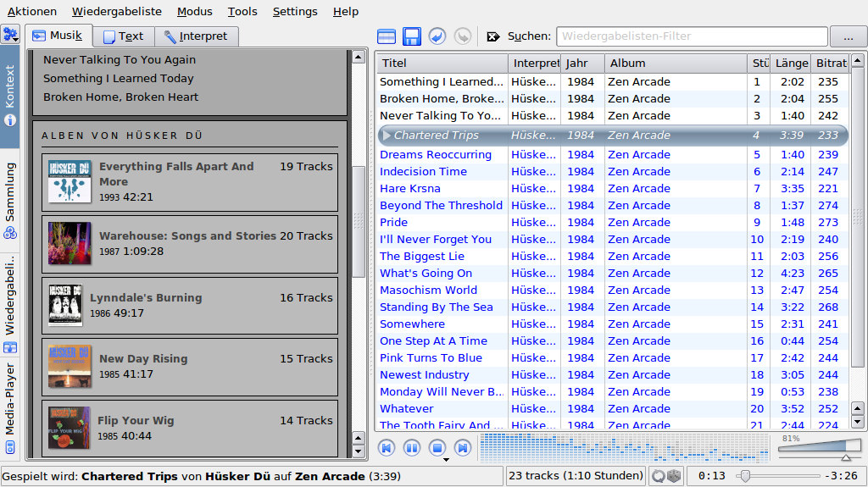868x487 pixels.
Task: Open the Aktionen menu
Action: tap(31, 12)
